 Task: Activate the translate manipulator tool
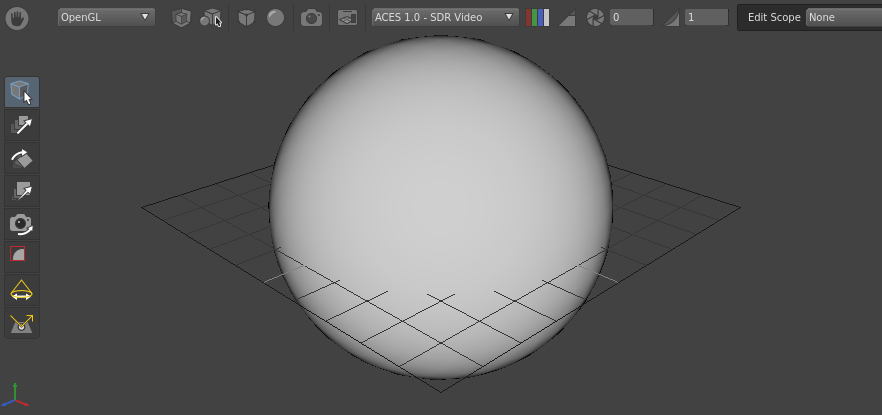[x=21, y=125]
